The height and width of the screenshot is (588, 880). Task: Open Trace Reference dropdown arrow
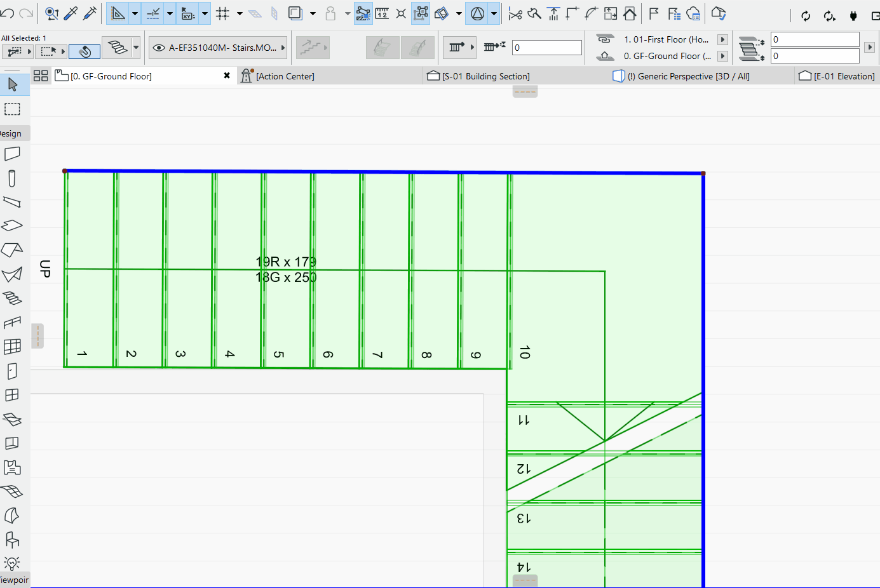[313, 13]
